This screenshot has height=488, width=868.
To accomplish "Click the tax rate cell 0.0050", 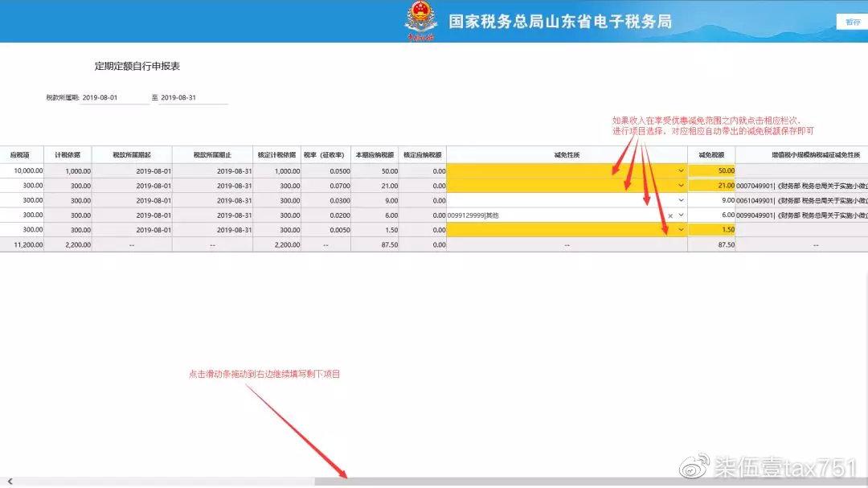I will click(325, 230).
